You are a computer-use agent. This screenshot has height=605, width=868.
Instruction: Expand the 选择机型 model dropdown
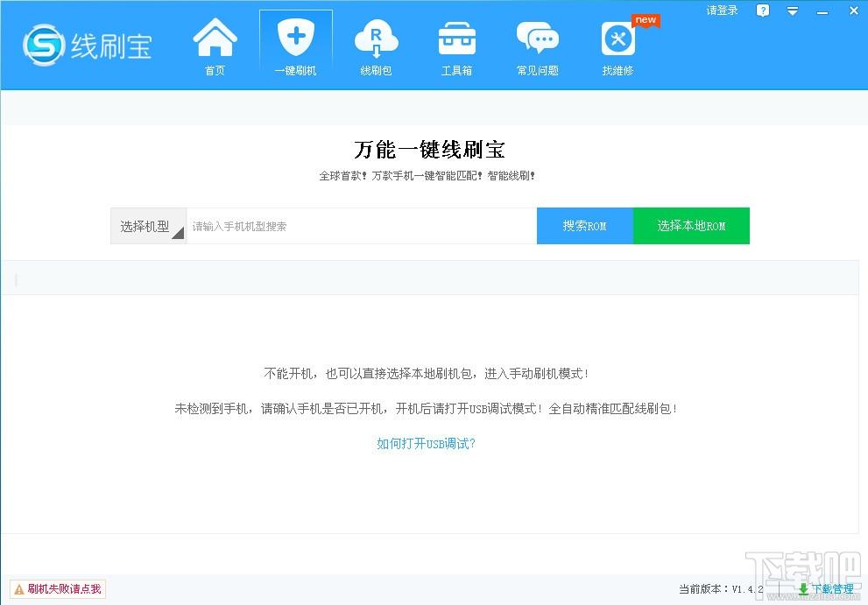pos(148,226)
